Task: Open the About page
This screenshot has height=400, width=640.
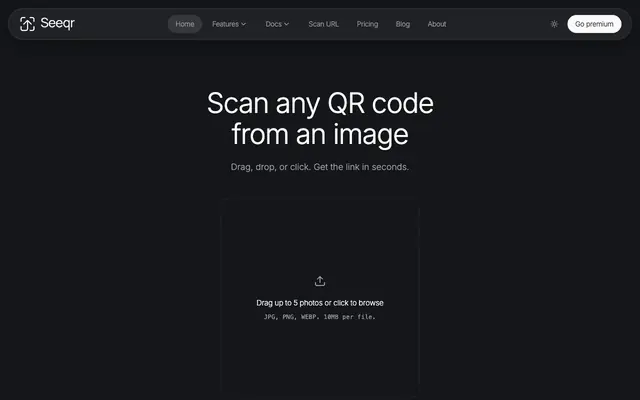Action: click(437, 24)
